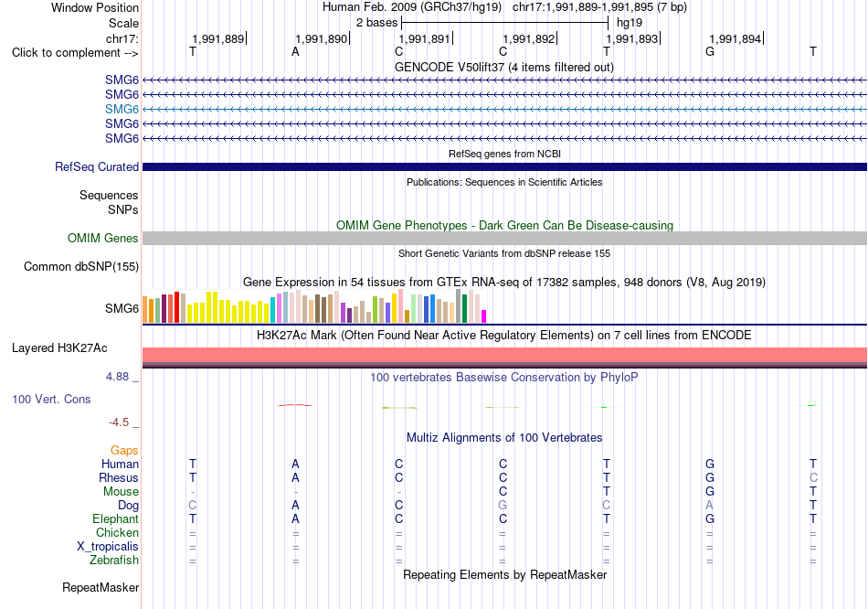The height and width of the screenshot is (609, 868).
Task: Click the 'Click to complement -->' label
Action: click(x=75, y=53)
